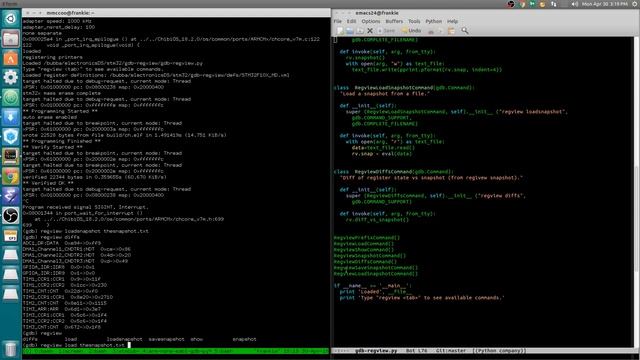The height and width of the screenshot is (360, 640).
Task: Click Emacs Kill Buffer X icon
Action: pos(370,31)
